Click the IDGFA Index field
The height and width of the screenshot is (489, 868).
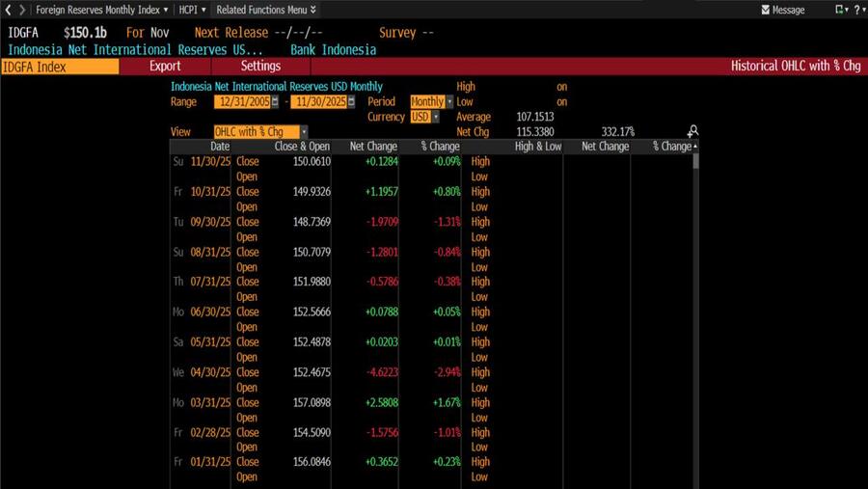[60, 67]
